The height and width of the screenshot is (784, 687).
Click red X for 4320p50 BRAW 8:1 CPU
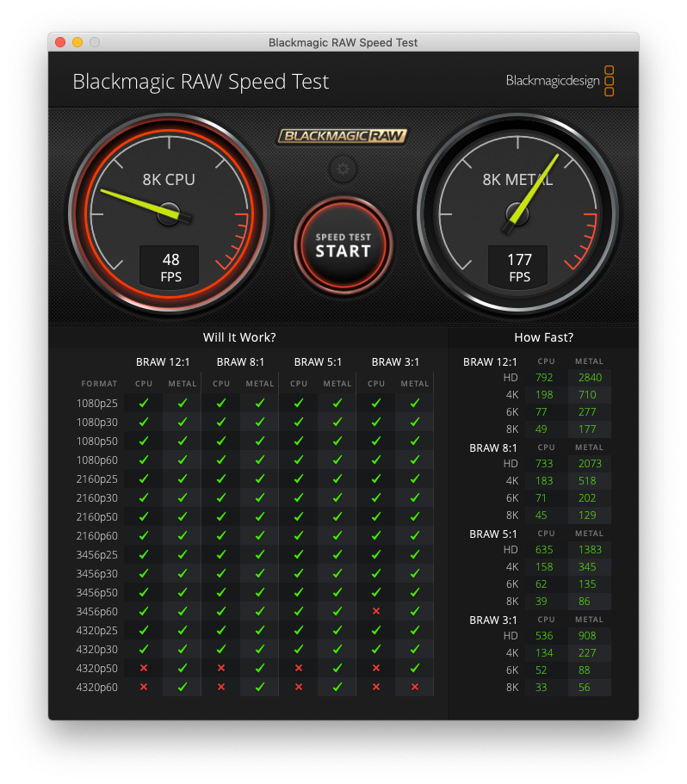(221, 668)
